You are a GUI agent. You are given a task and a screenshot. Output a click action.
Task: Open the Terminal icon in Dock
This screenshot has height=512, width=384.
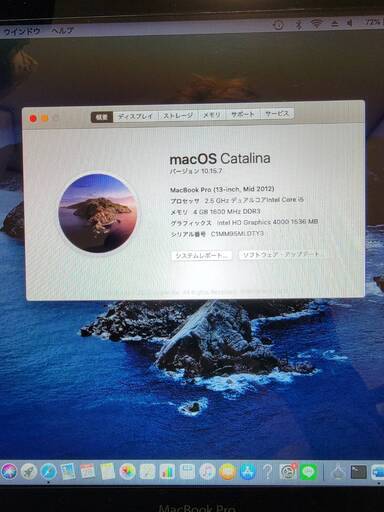[x=359, y=472]
